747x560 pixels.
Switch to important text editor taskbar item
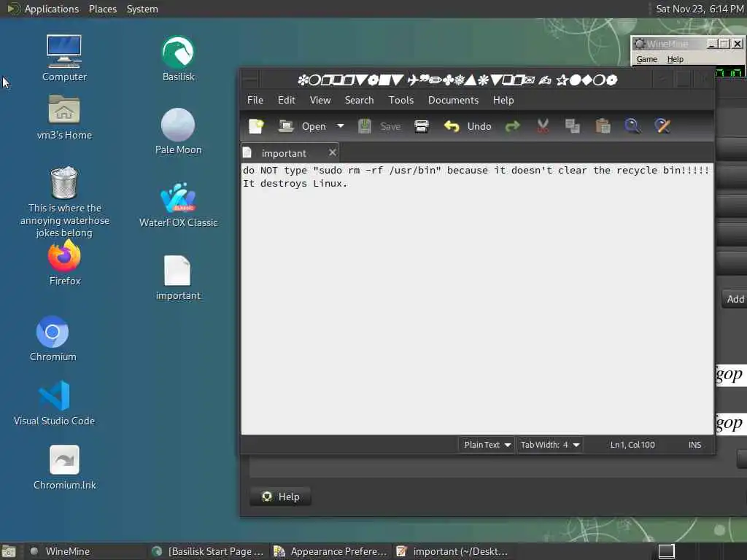453,551
